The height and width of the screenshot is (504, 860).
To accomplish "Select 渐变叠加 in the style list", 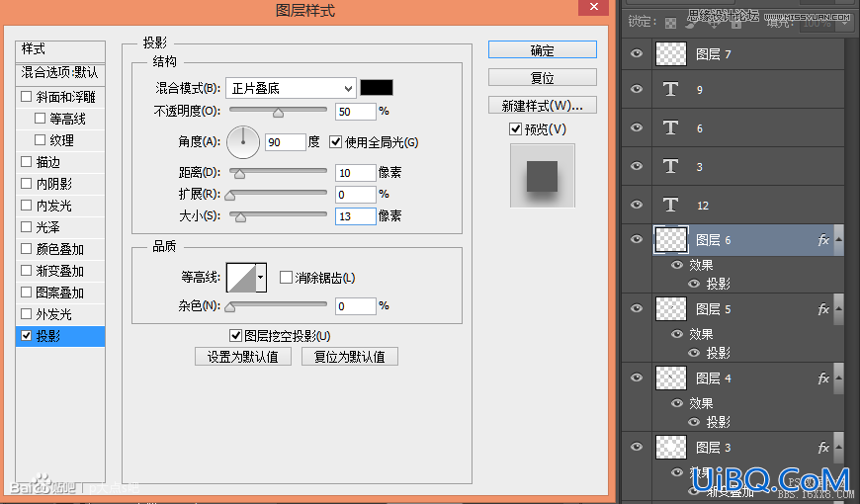I will click(x=60, y=271).
